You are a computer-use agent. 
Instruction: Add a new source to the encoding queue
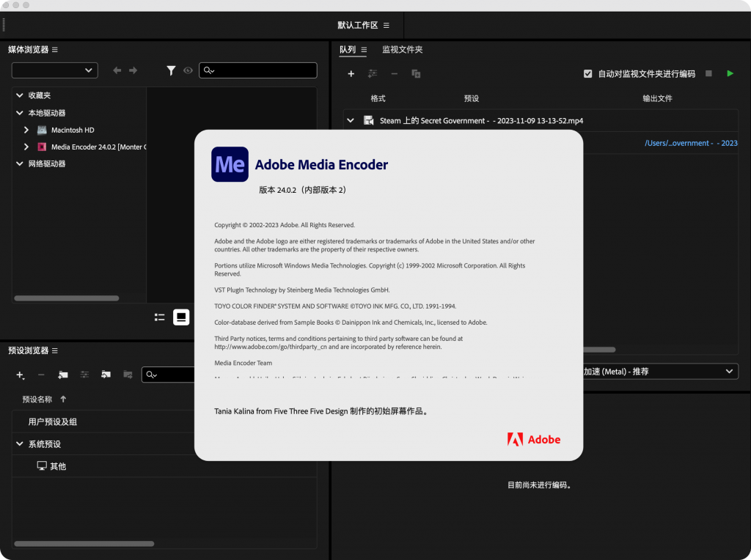pyautogui.click(x=351, y=74)
